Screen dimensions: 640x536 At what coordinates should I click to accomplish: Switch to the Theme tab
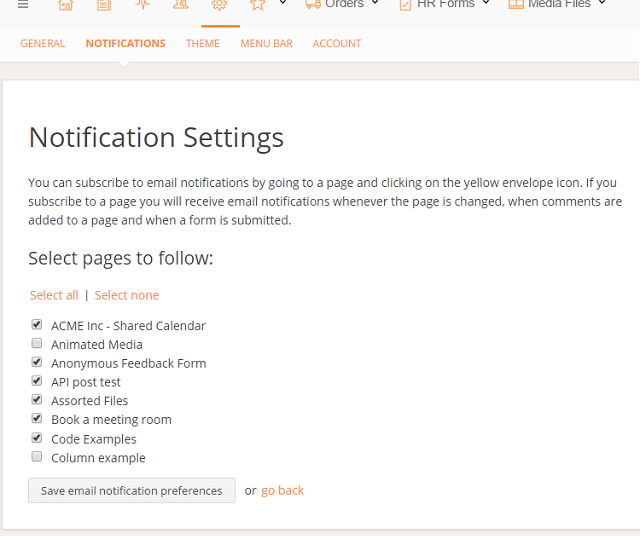pos(203,43)
